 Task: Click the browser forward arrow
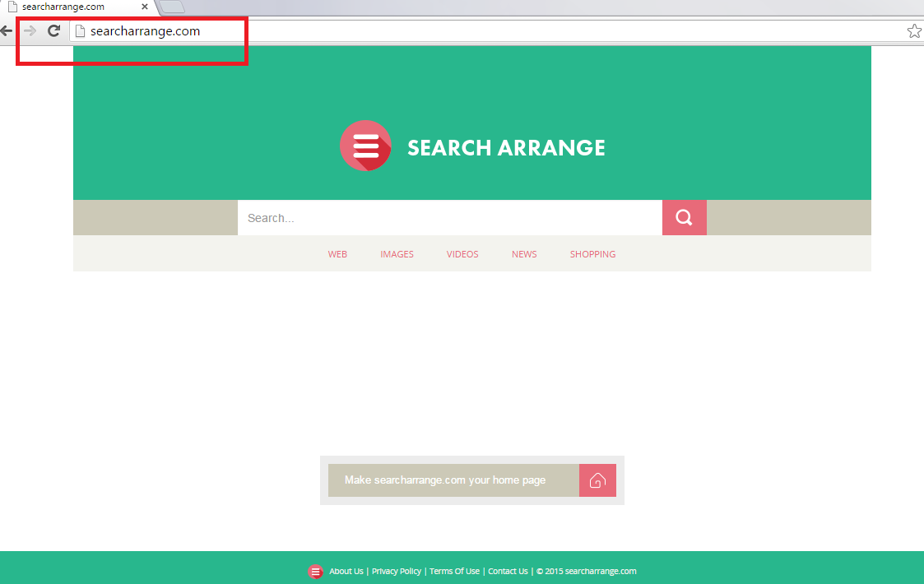[x=30, y=31]
